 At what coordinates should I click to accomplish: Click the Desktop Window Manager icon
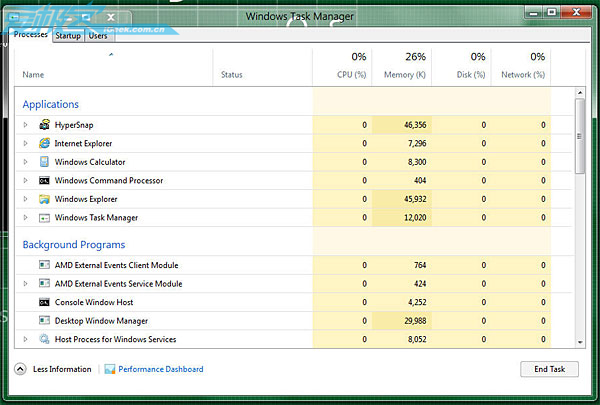coord(44,321)
